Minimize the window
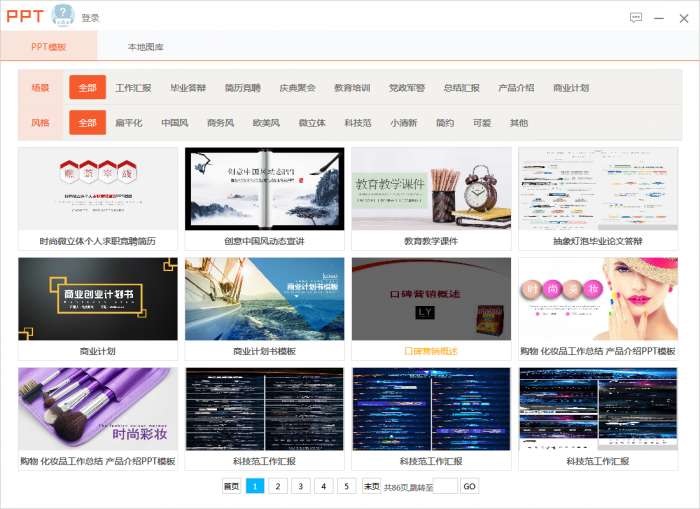Screen dimensions: 700x509 point(659,18)
